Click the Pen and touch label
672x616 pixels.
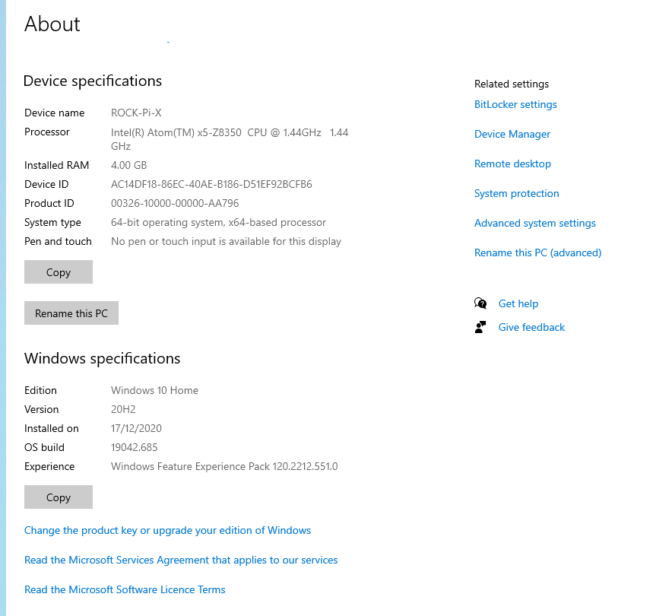58,241
